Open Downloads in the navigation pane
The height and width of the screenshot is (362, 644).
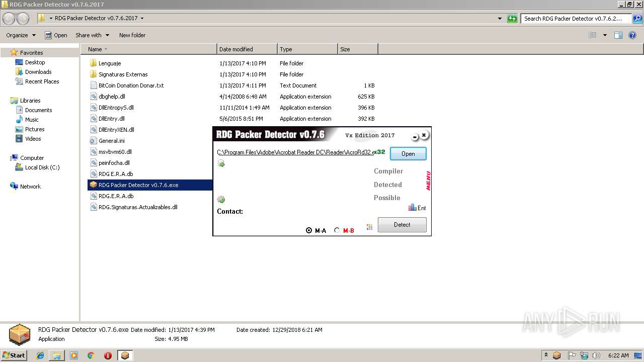(38, 72)
